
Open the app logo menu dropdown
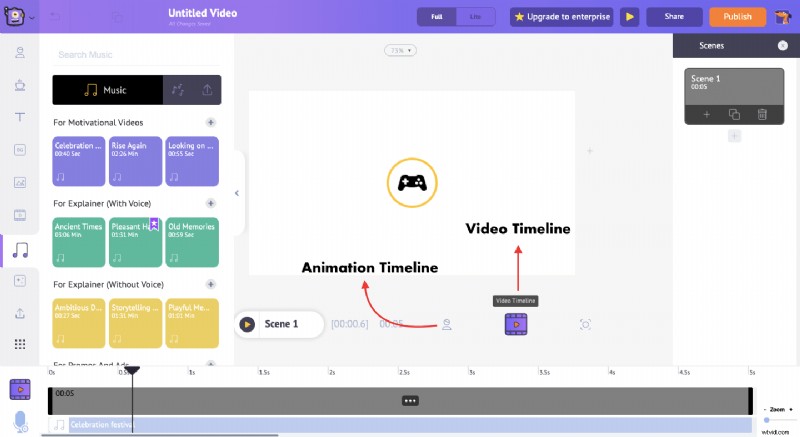click(x=19, y=17)
